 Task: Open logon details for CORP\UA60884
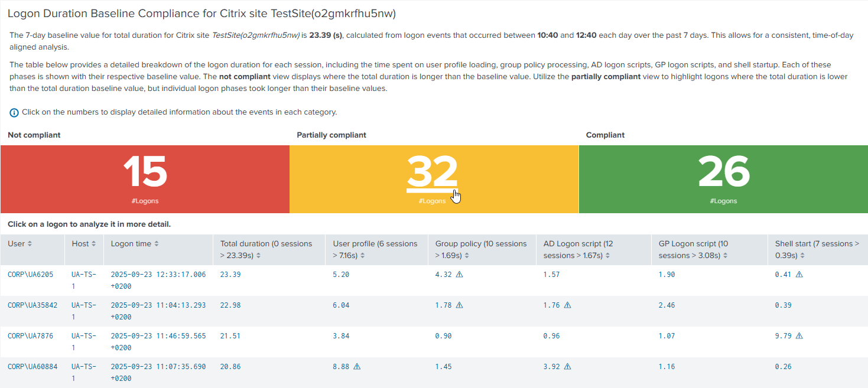[32, 367]
